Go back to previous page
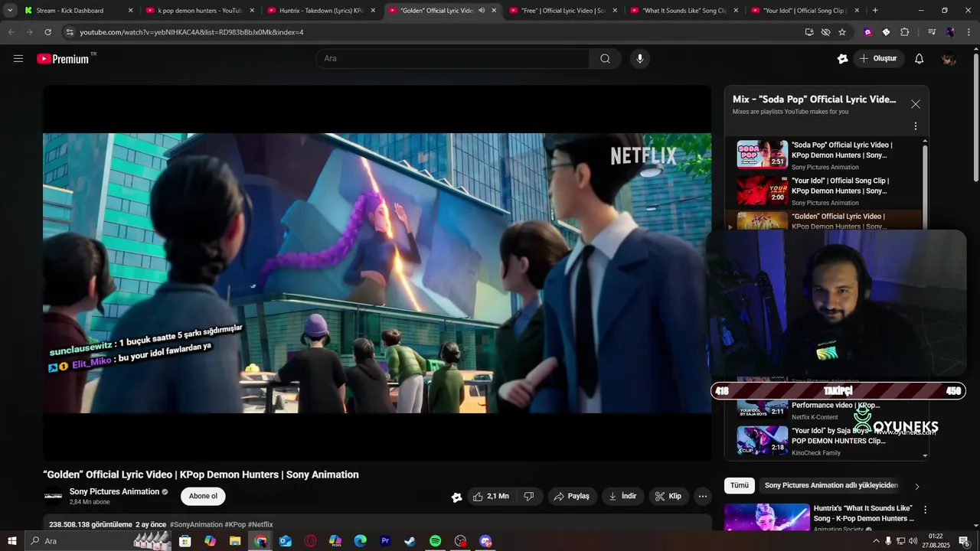This screenshot has height=551, width=980. coord(11,32)
